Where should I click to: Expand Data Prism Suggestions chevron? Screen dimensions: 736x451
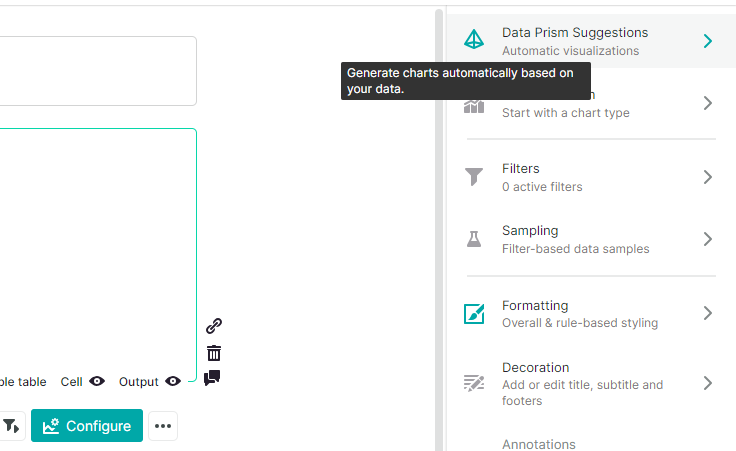pyautogui.click(x=707, y=41)
